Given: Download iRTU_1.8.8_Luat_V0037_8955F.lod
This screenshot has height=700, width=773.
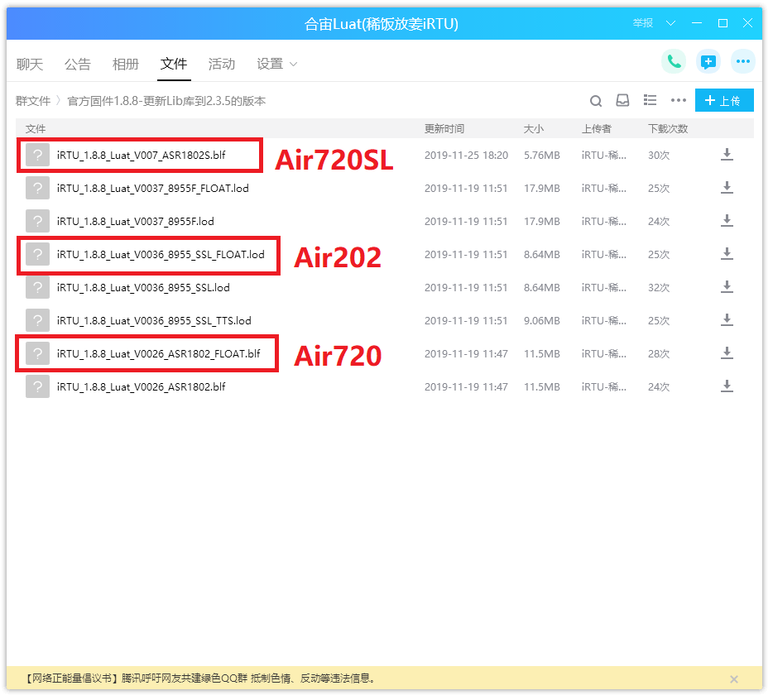Looking at the screenshot, I should pos(727,221).
